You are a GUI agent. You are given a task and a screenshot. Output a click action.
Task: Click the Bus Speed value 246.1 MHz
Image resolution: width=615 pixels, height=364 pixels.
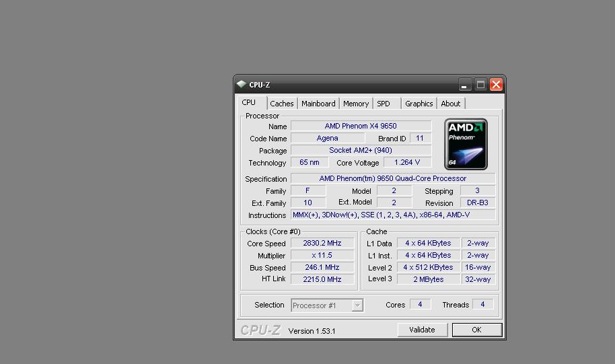click(x=322, y=268)
